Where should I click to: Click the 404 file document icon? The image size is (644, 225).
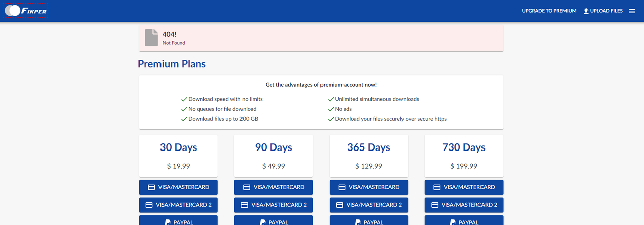(x=152, y=38)
